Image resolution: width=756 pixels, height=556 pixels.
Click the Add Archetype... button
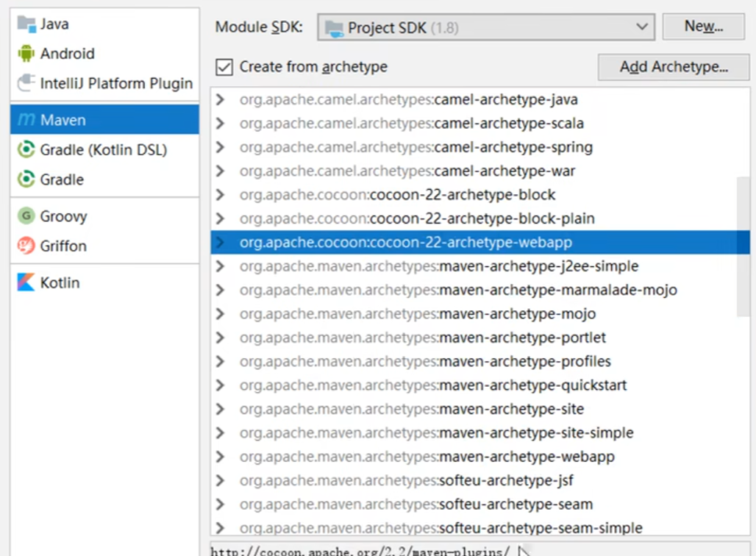674,66
